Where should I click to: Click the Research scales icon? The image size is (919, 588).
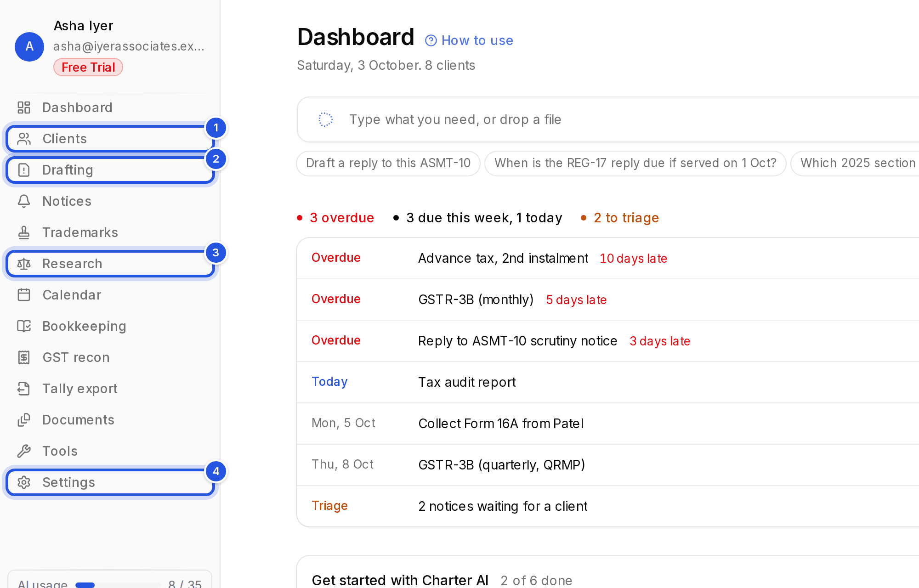pyautogui.click(x=24, y=264)
